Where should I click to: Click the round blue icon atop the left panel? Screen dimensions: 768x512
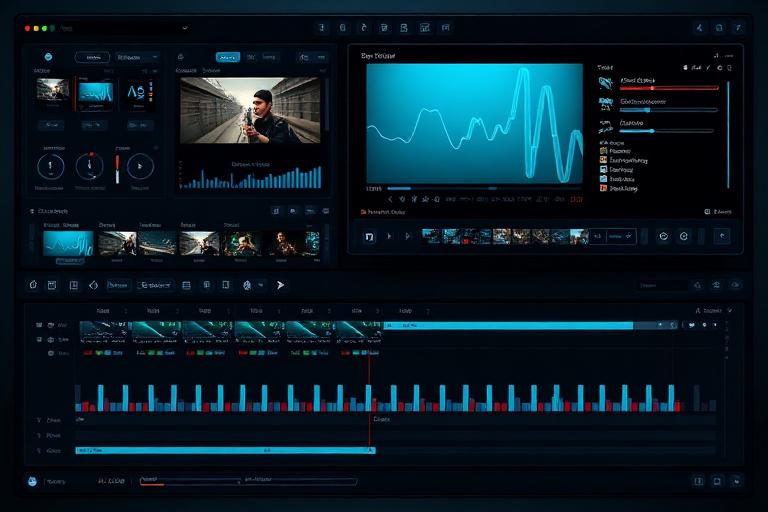tap(47, 58)
